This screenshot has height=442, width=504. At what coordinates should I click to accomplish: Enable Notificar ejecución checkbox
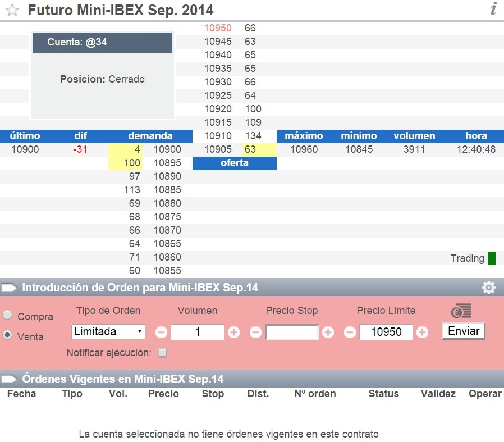[162, 353]
